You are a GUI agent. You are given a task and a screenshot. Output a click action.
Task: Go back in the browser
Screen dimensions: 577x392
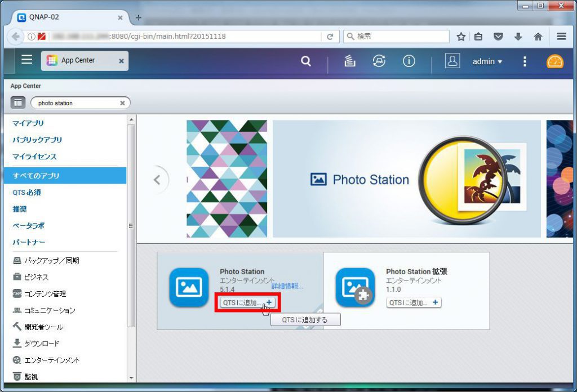point(15,37)
